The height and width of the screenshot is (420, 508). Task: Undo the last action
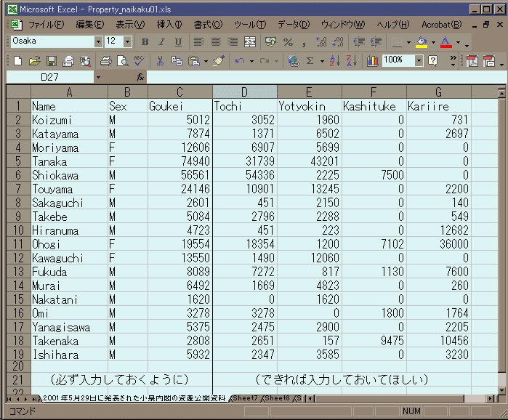click(240, 60)
